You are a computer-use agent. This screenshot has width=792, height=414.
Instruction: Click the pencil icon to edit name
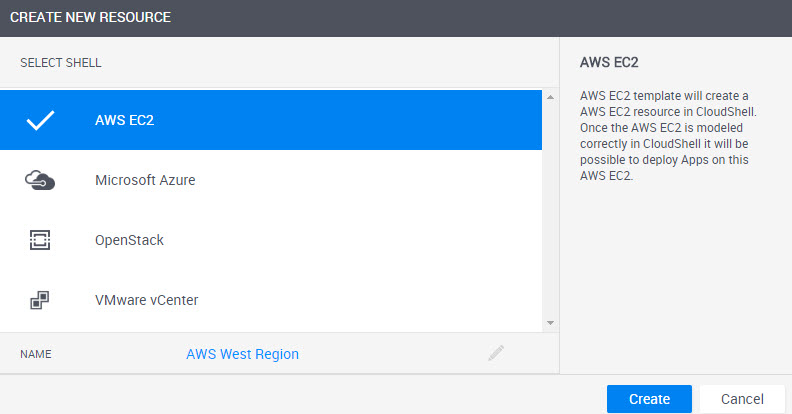[496, 353]
